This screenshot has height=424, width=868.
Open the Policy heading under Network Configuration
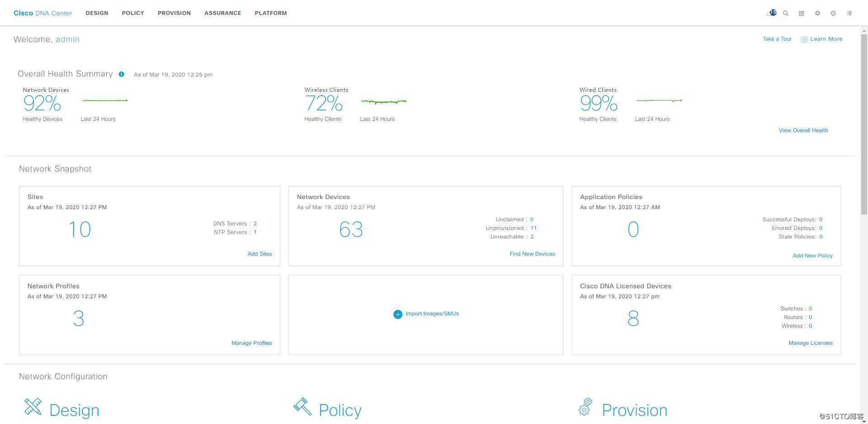(340, 410)
